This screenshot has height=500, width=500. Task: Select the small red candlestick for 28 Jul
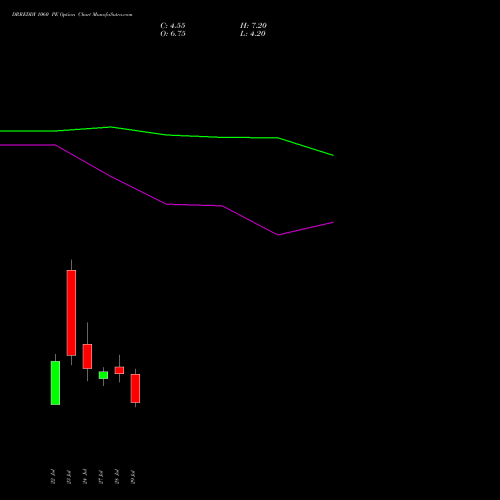click(x=119, y=370)
